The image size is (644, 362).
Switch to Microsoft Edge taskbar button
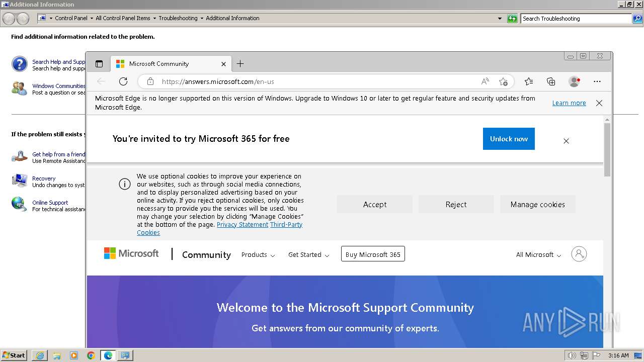click(x=108, y=355)
